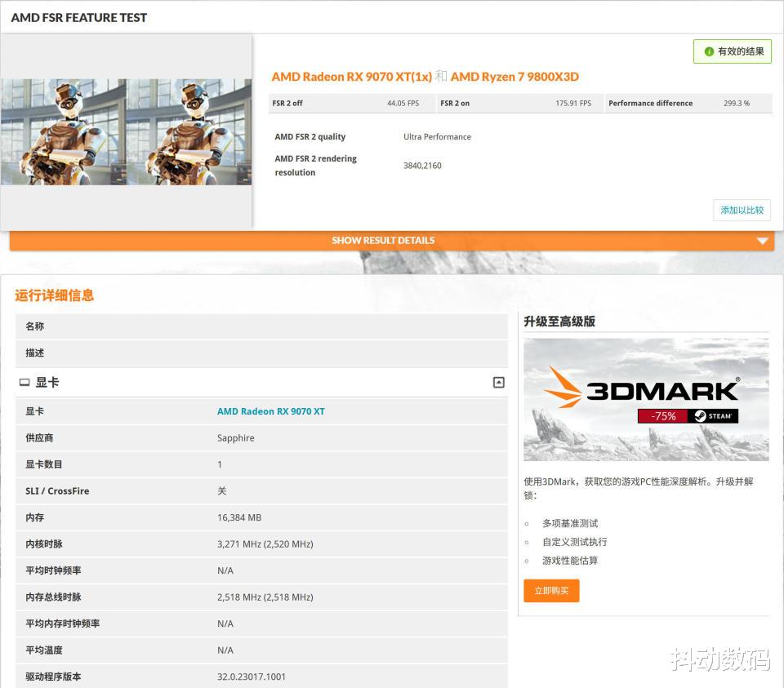This screenshot has width=784, height=688.
Task: Click the Performance difference label
Action: (651, 103)
